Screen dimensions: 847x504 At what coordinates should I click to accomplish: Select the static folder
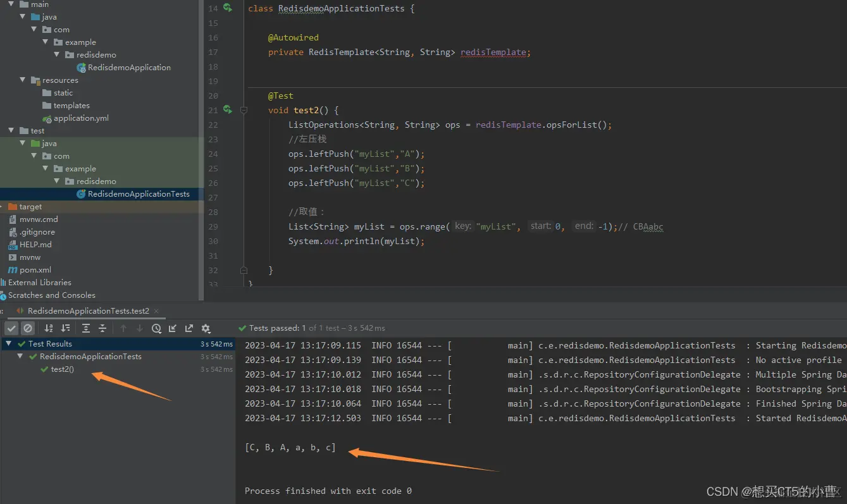tap(63, 93)
